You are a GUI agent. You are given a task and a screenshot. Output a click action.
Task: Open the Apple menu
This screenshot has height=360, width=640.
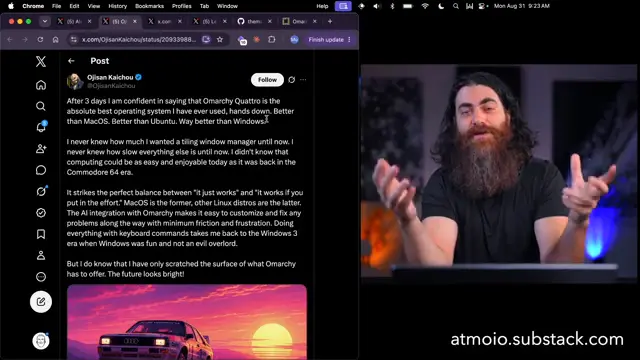(11, 6)
